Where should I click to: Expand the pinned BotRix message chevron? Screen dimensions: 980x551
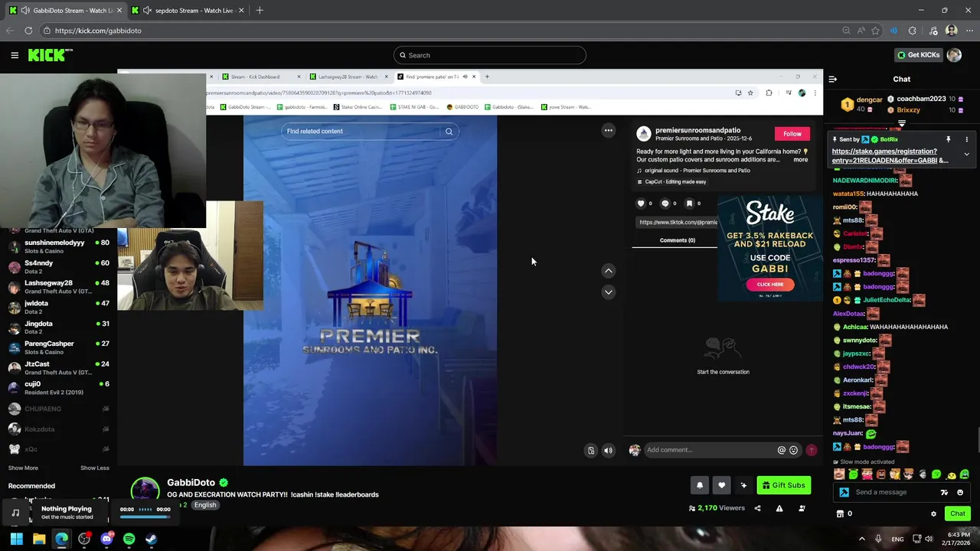966,155
